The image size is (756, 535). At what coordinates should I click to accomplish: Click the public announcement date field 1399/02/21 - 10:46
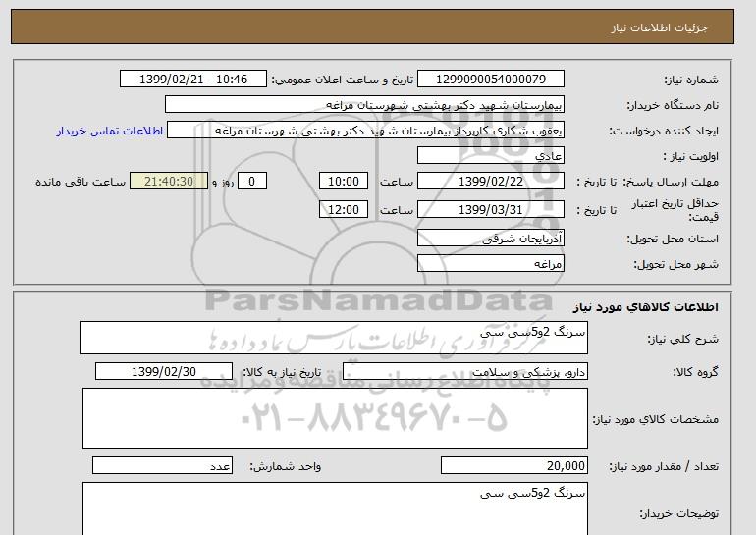pos(192,80)
